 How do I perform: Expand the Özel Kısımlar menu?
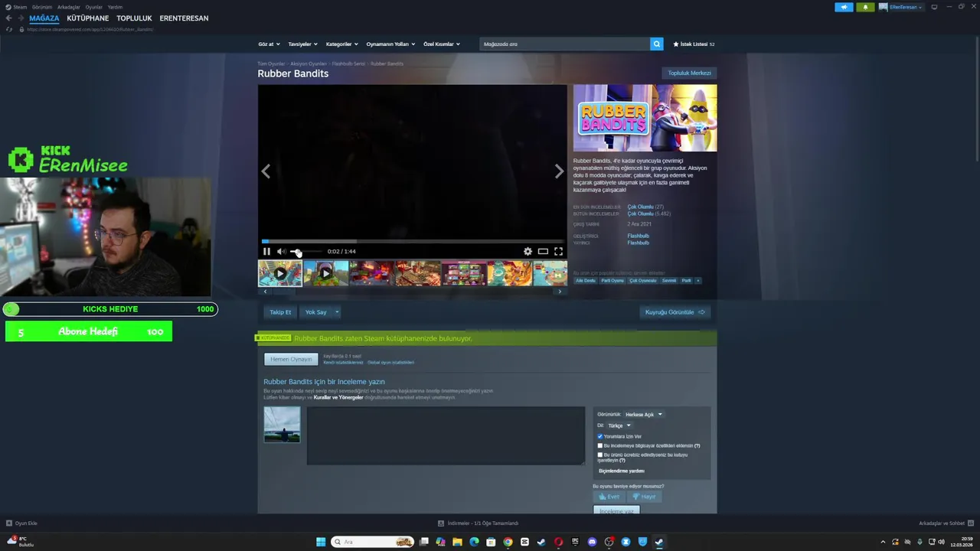pyautogui.click(x=442, y=44)
